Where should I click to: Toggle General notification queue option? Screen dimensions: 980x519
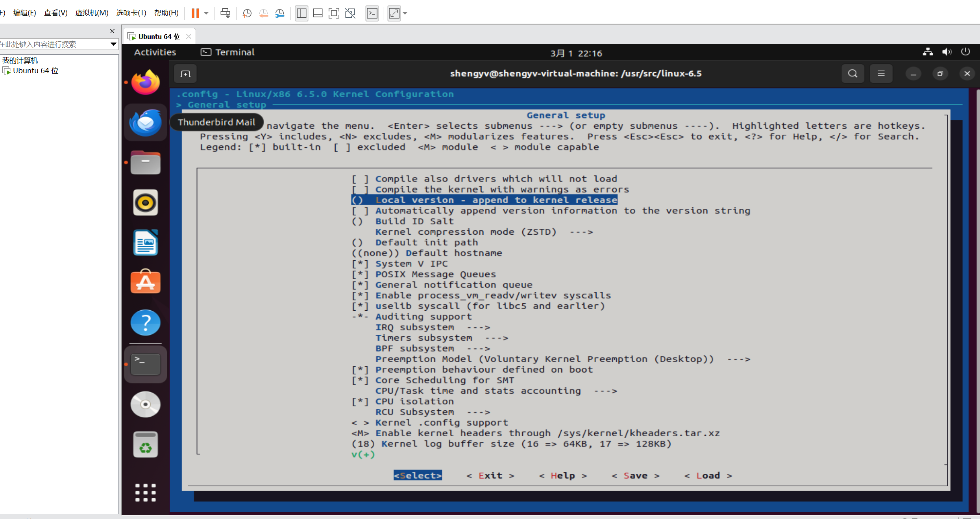[442, 285]
